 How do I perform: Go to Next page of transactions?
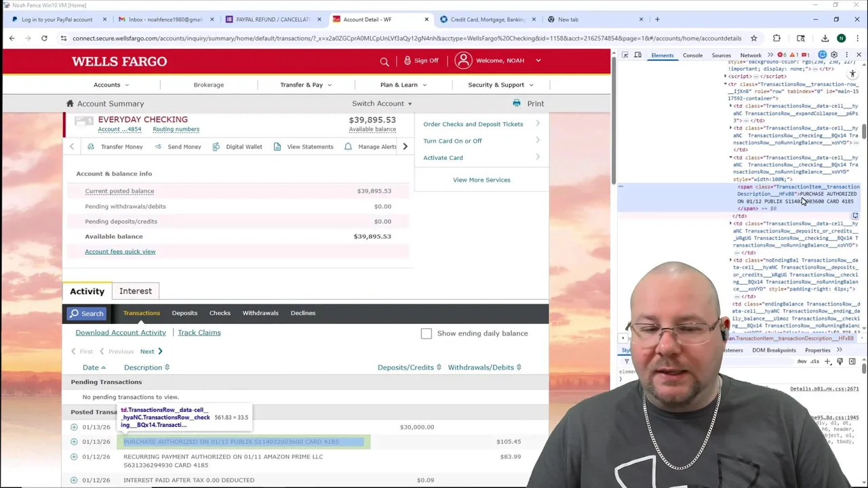pos(151,351)
